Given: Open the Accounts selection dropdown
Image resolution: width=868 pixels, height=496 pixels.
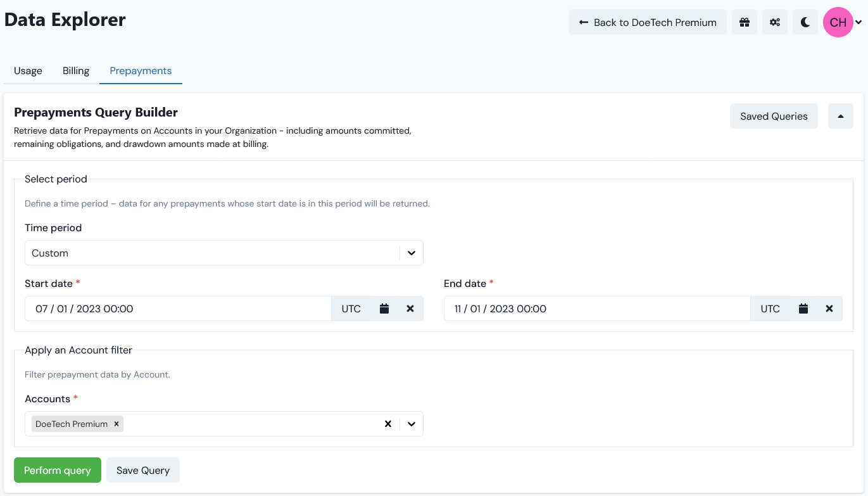Looking at the screenshot, I should pos(412,424).
